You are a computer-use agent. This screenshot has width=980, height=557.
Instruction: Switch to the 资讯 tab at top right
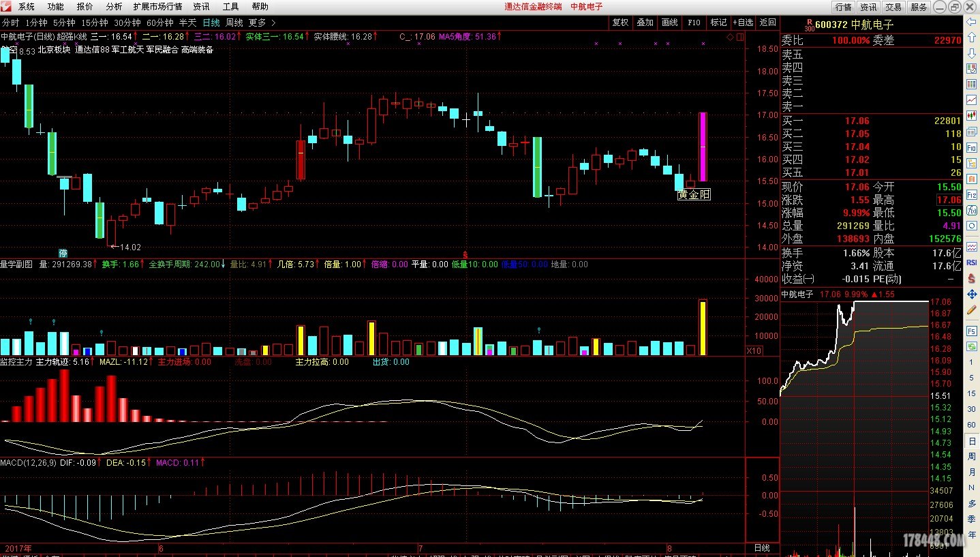click(868, 7)
